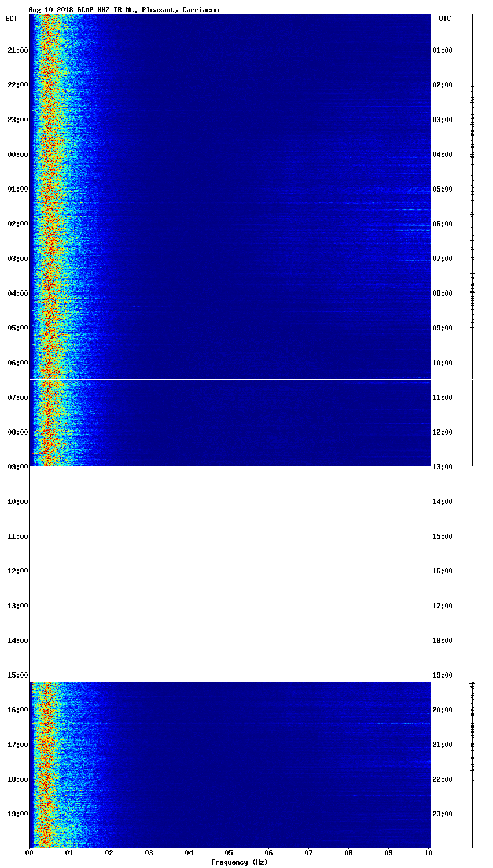
Task: Click frequency axis tick "08"
Action: [348, 853]
